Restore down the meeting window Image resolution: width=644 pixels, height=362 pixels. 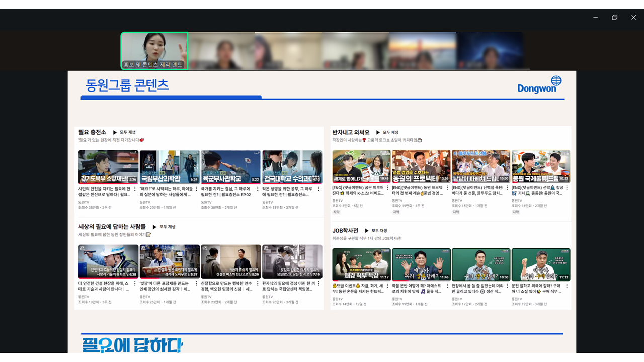614,17
